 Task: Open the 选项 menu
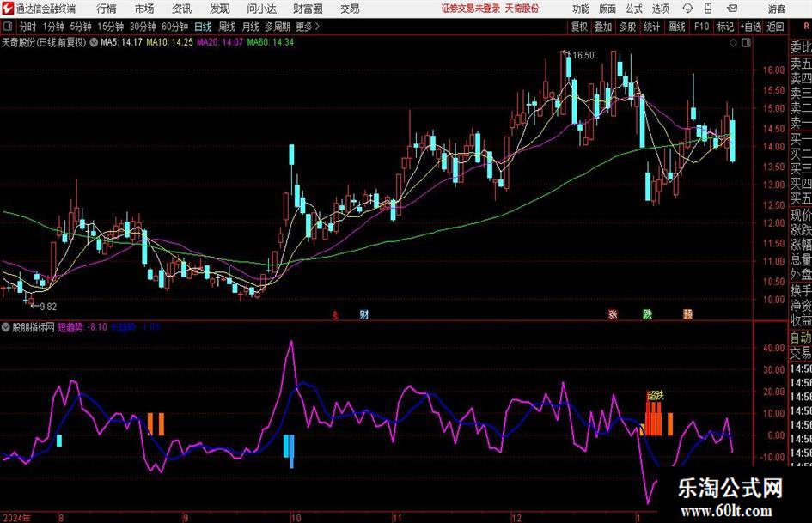point(661,9)
